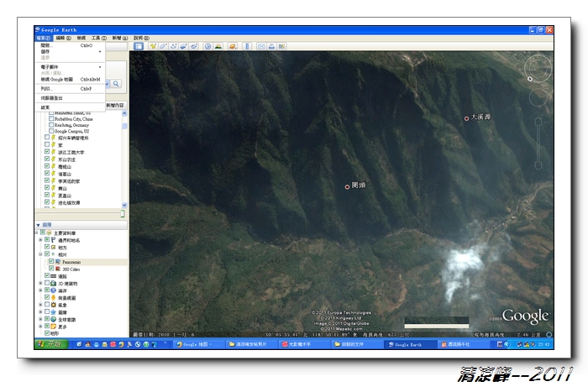Uncheck the Panoramio layer checkbox

pos(51,262)
